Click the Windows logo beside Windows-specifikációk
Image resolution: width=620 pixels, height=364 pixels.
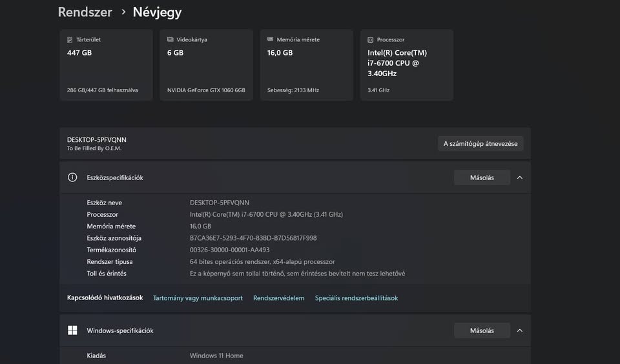(x=72, y=330)
